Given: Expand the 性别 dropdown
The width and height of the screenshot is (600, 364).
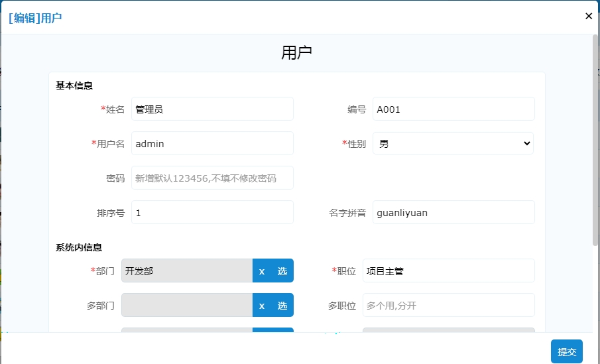Looking at the screenshot, I should [453, 143].
